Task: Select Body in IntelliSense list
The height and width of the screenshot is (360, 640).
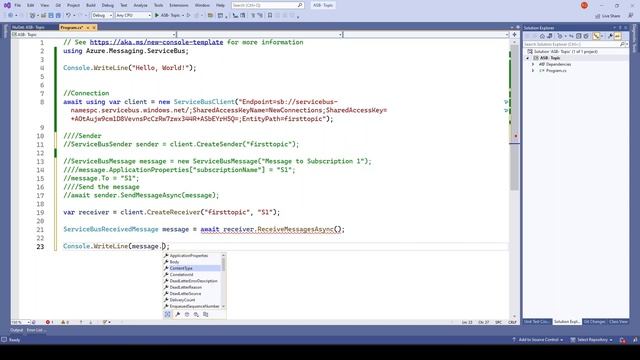Action: point(174,262)
